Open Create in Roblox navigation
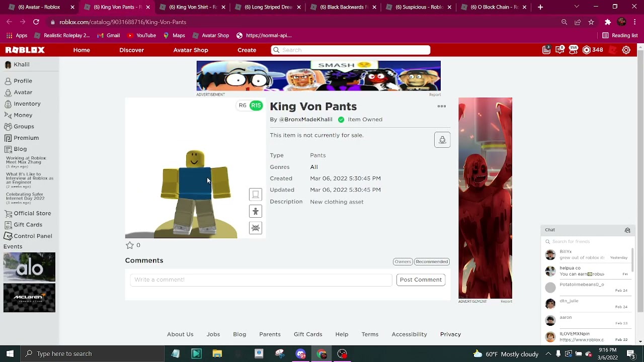644x362 pixels. tap(247, 50)
